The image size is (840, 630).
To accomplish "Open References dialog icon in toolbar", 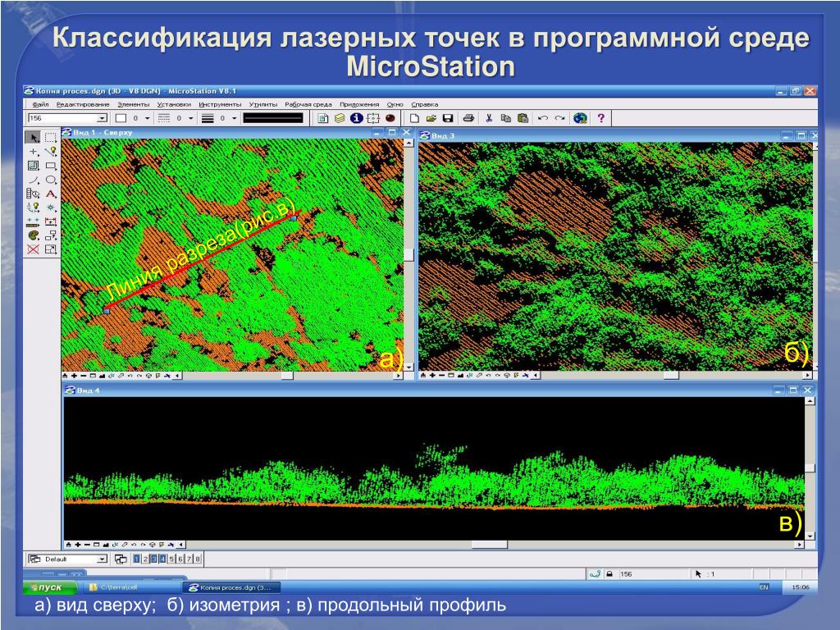I will (x=323, y=118).
